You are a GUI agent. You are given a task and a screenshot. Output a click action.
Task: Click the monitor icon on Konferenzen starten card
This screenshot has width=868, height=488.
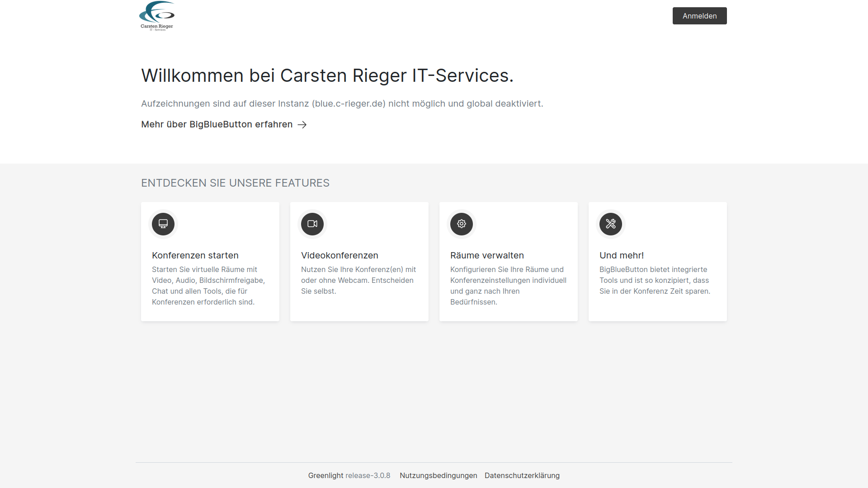(x=163, y=224)
